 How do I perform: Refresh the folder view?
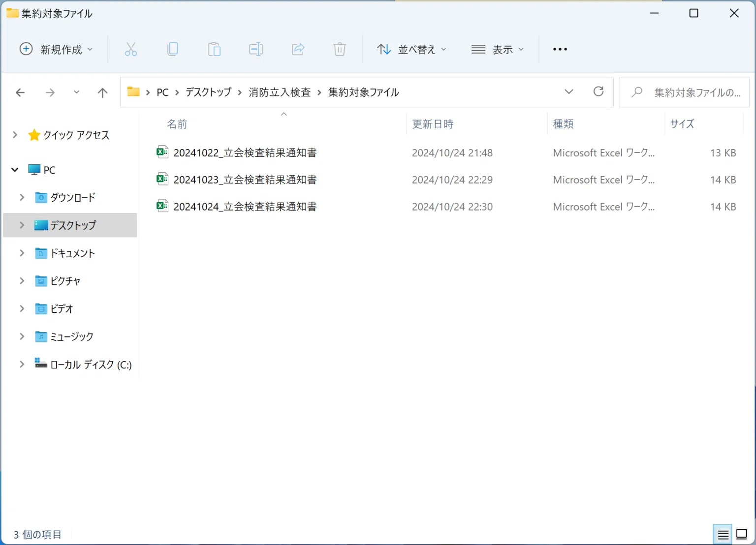click(x=598, y=91)
